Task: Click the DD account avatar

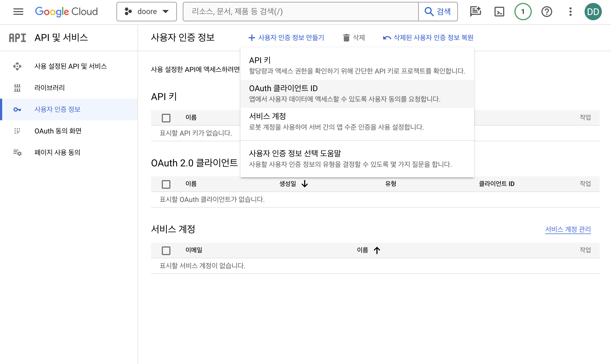Action: 593,12
